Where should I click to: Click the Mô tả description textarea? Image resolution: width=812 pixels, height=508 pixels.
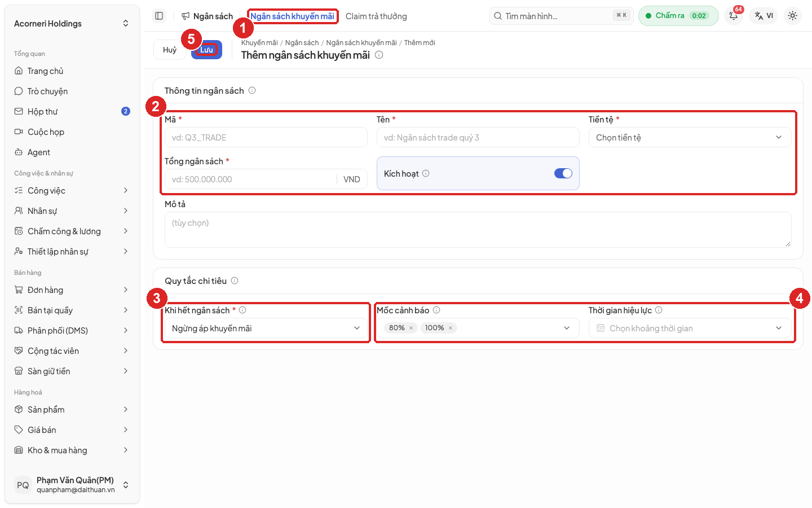click(478, 230)
